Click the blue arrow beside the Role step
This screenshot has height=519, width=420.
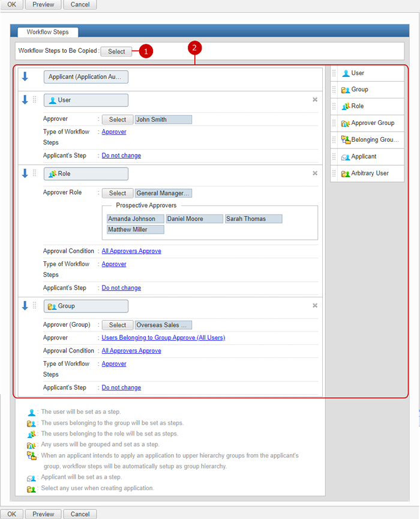25,173
